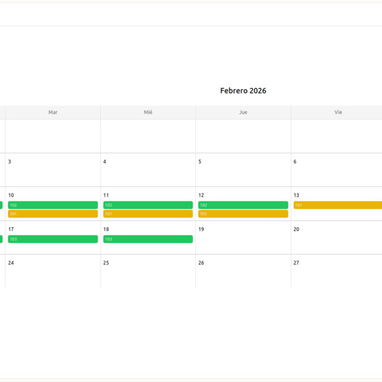
Task: Select day 27 in the calendar
Action: tap(337, 271)
